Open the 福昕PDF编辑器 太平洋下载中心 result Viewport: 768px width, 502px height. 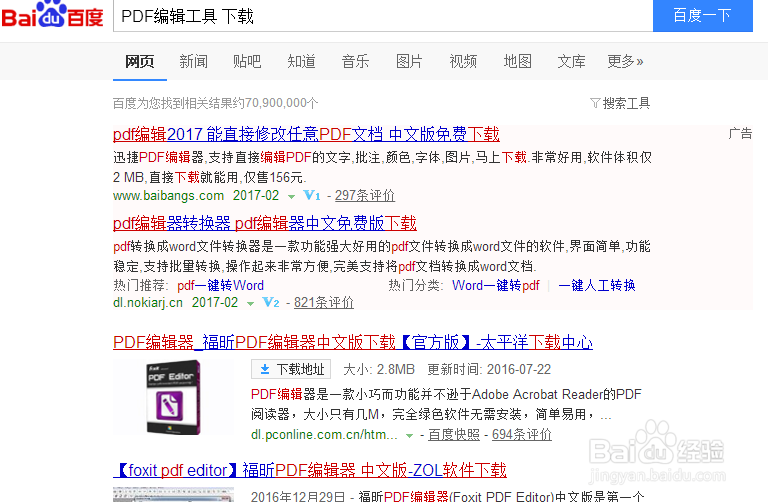pos(353,342)
